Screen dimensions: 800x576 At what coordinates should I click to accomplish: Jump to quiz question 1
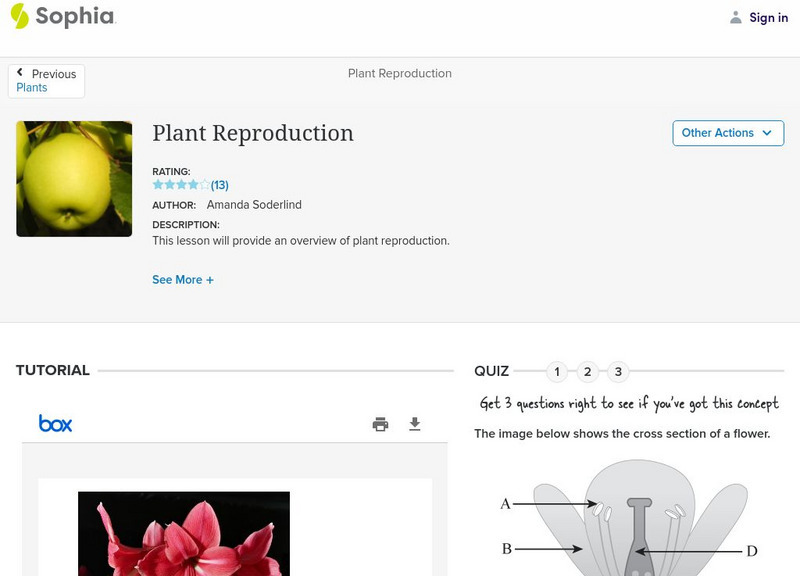557,372
